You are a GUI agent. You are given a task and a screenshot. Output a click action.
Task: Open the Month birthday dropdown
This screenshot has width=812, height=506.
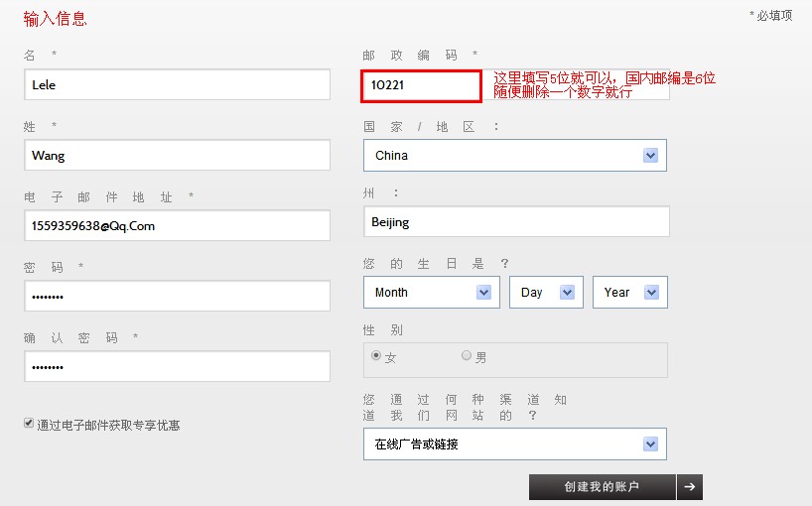pos(431,293)
